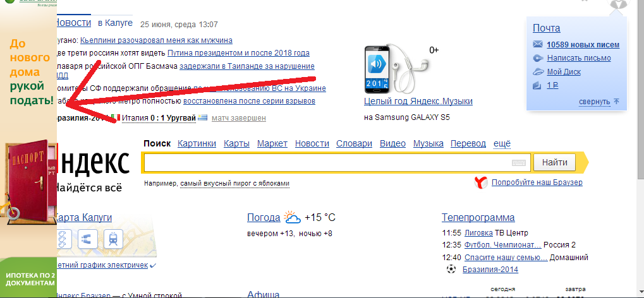The width and height of the screenshot is (644, 298).
Task: Click the envelope icon beside new mail count
Action: pos(538,45)
